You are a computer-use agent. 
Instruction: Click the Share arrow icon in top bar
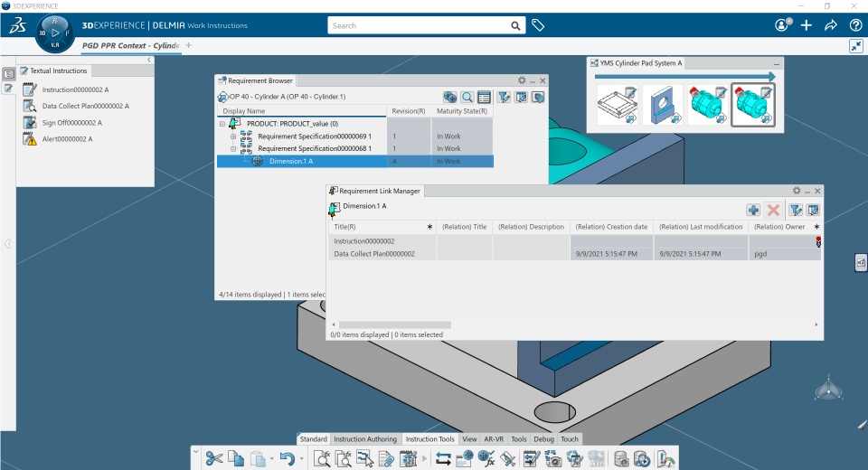[831, 25]
